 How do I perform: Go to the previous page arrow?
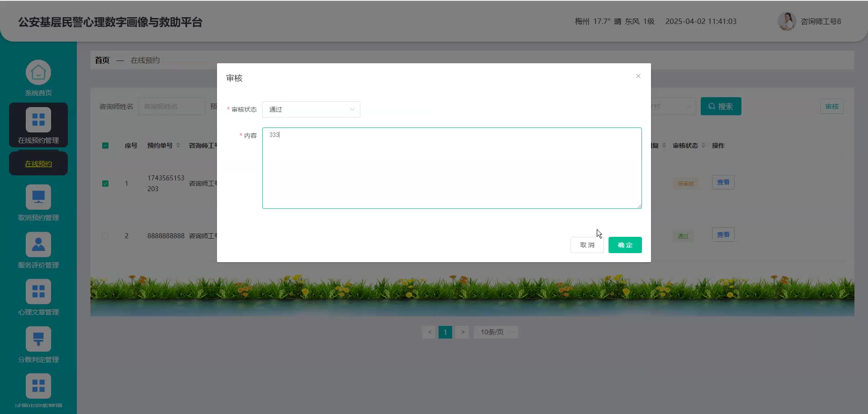[429, 332]
